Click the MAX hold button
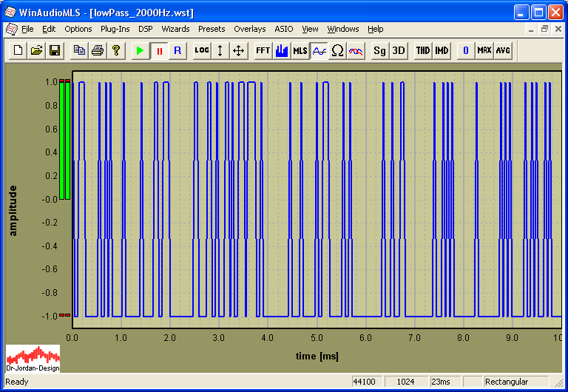Viewport: 568px width, 392px height. coord(484,50)
